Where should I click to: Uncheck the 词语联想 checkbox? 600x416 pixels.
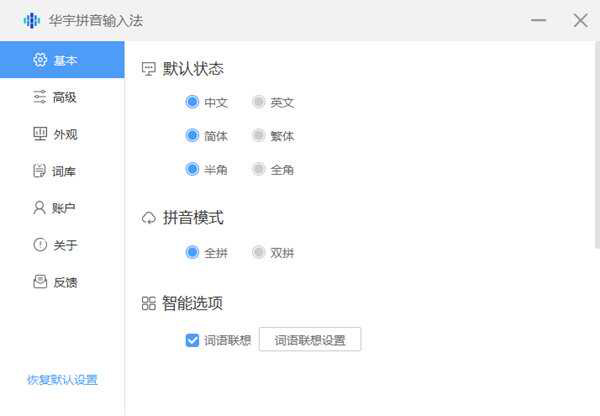(x=193, y=340)
